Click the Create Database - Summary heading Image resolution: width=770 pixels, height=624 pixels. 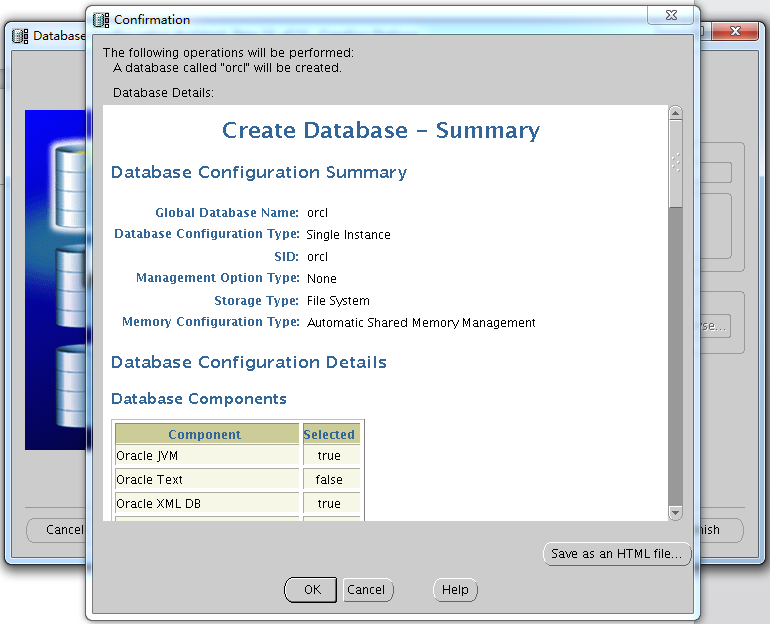pyautogui.click(x=381, y=131)
